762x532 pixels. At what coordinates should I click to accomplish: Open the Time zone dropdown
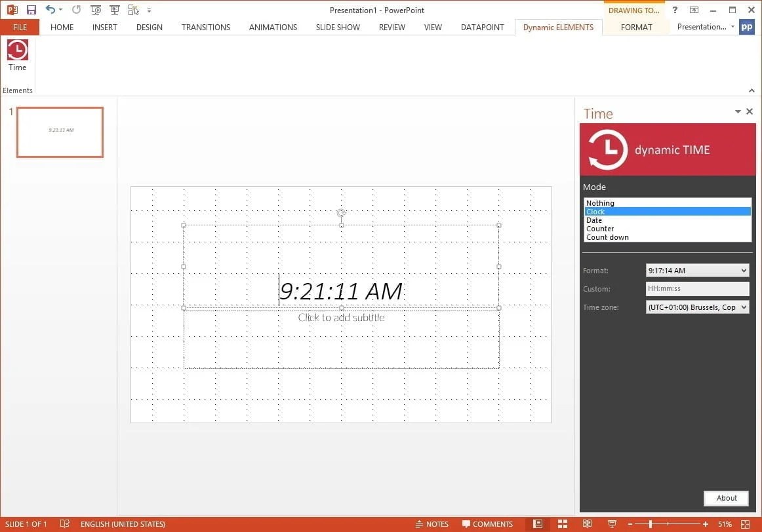point(696,307)
